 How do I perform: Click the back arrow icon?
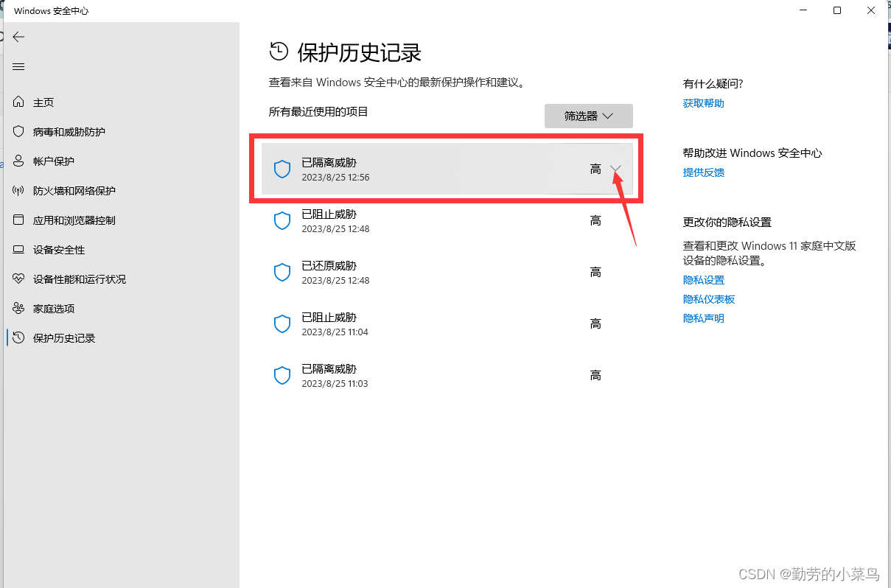coord(19,37)
